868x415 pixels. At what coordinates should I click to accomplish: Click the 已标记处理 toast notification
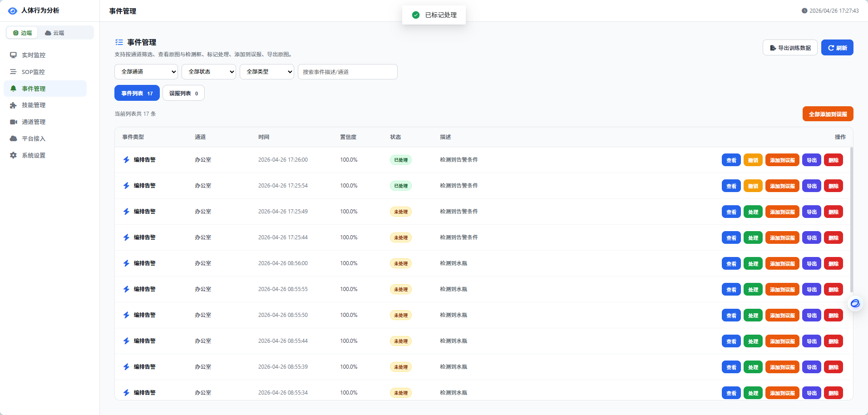click(434, 15)
